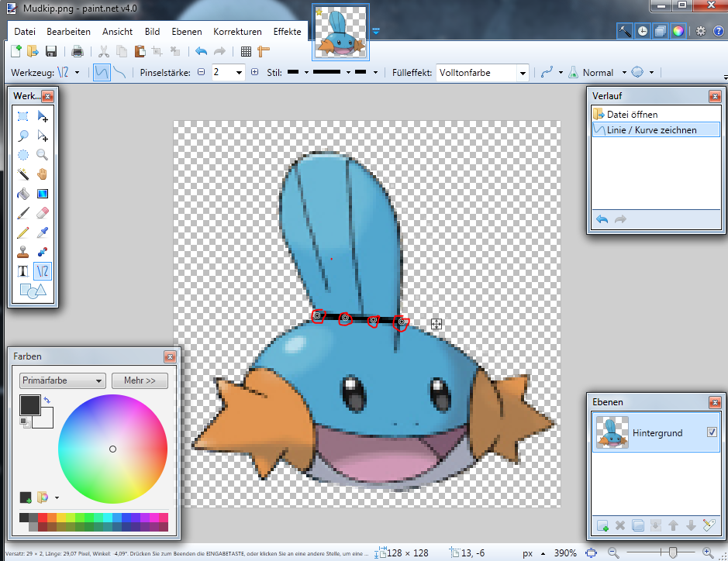Select the Move Selected Pixels tool
728x561 pixels.
42,116
